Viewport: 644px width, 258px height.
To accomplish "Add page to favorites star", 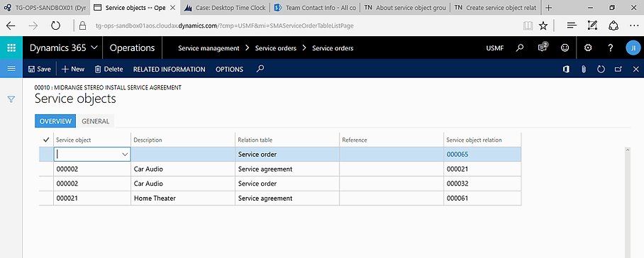I will pos(543,26).
